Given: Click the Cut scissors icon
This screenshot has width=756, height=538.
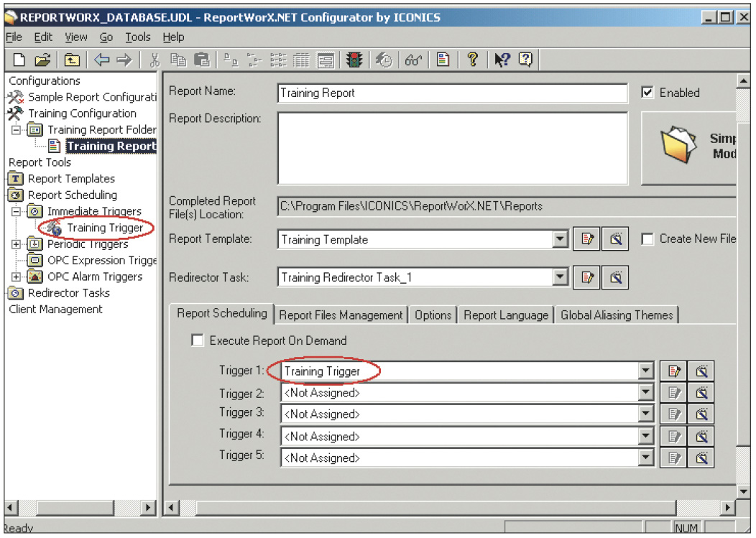Looking at the screenshot, I should coord(155,60).
